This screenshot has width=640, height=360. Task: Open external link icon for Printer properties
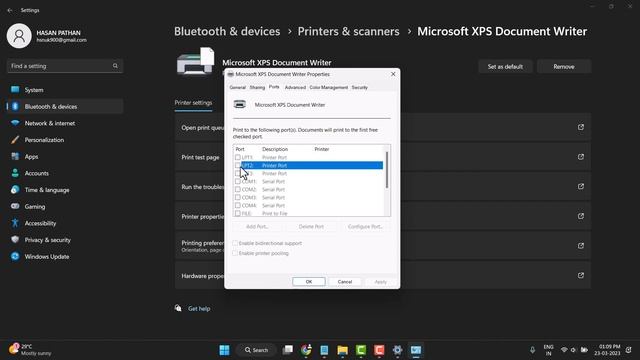coord(581,216)
